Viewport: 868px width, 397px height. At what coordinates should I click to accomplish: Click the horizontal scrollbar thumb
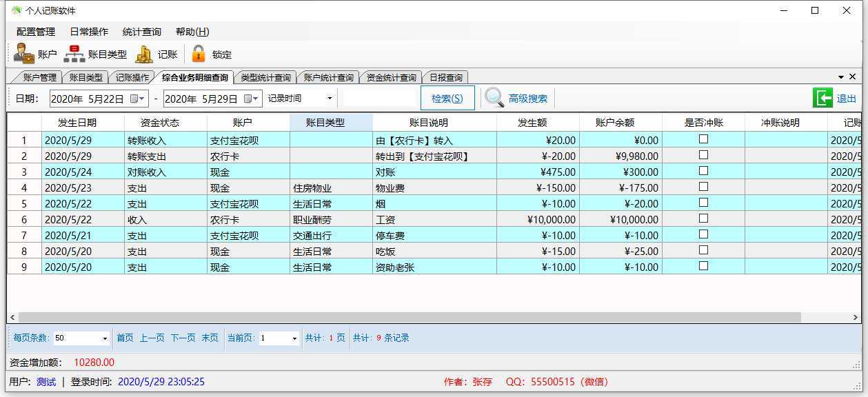click(x=410, y=318)
